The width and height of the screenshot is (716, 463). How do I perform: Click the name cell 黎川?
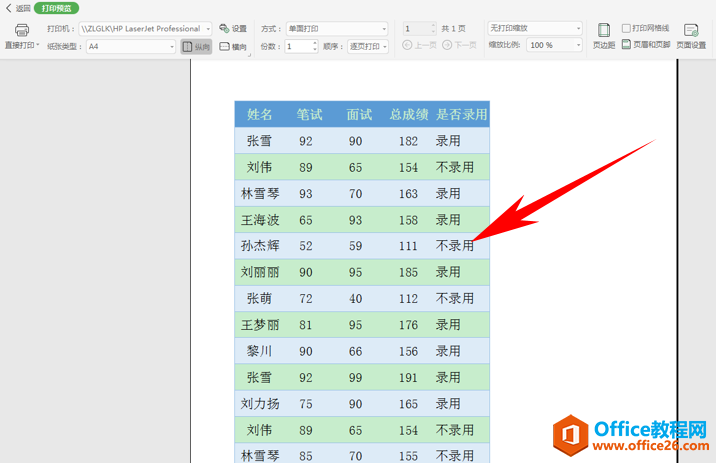pyautogui.click(x=259, y=351)
